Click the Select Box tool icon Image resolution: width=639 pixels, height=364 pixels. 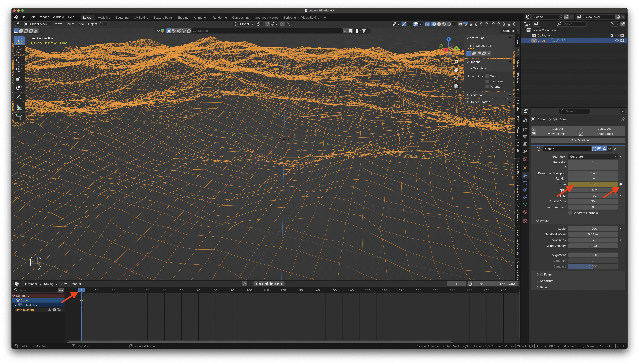(19, 41)
